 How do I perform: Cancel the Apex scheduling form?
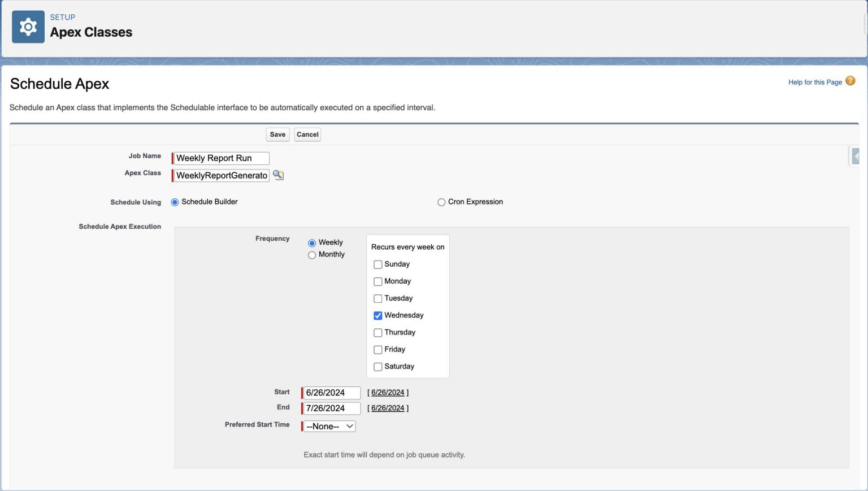point(307,134)
